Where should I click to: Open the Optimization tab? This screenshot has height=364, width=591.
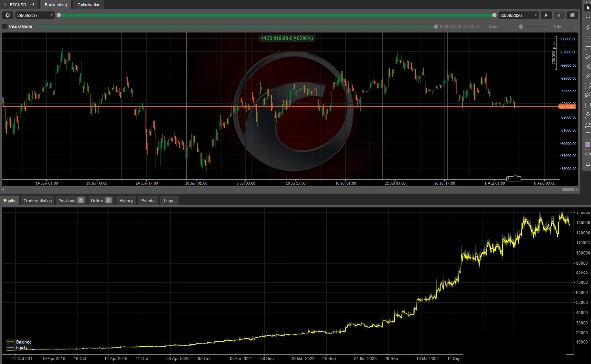(x=88, y=5)
